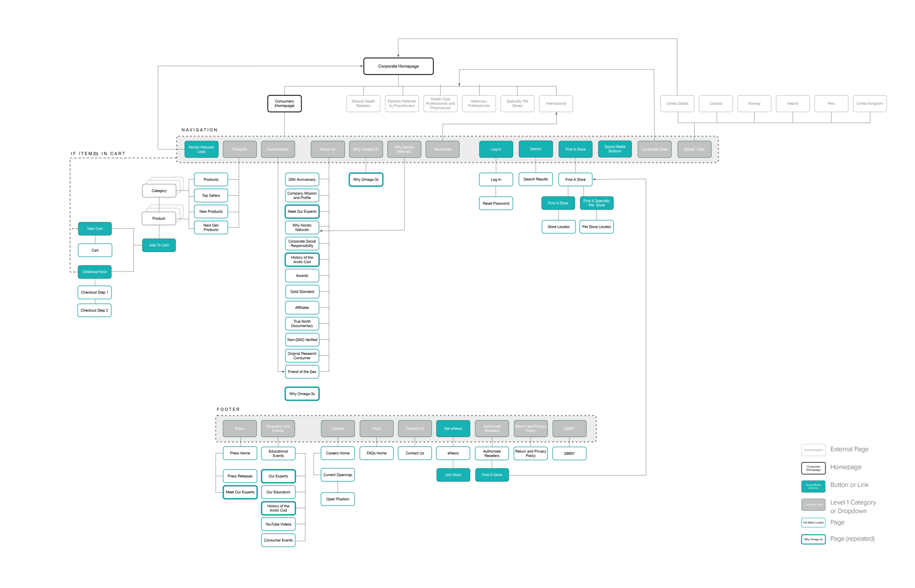The image size is (915, 588).
Task: Click the Get eNews footer button
Action: click(x=453, y=429)
